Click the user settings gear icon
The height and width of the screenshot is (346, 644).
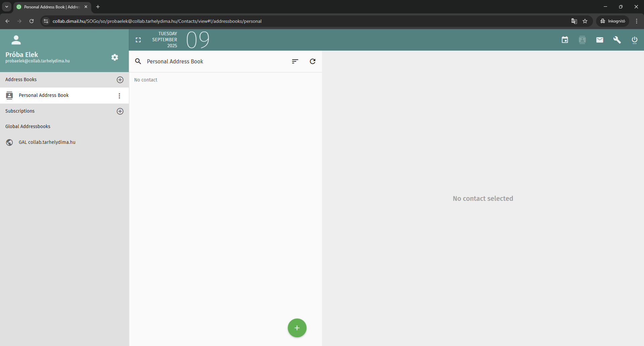[115, 57]
